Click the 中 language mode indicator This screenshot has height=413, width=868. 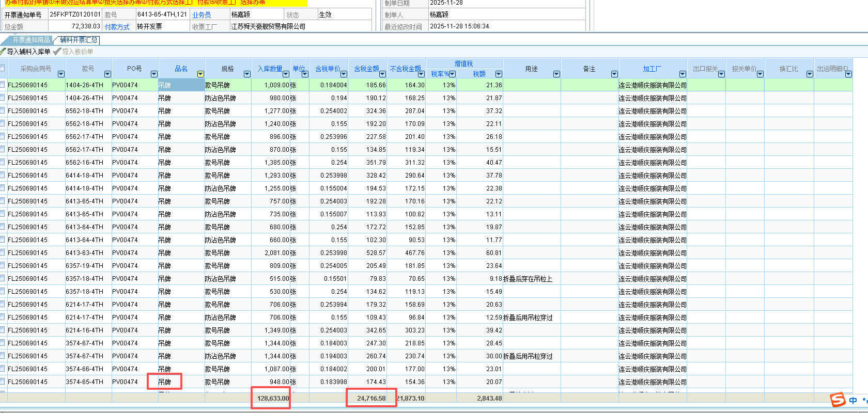point(853,401)
